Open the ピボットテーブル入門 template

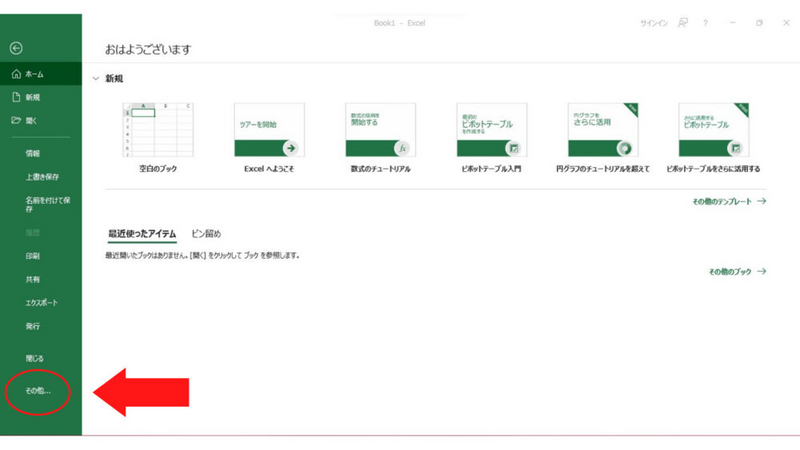tap(492, 130)
